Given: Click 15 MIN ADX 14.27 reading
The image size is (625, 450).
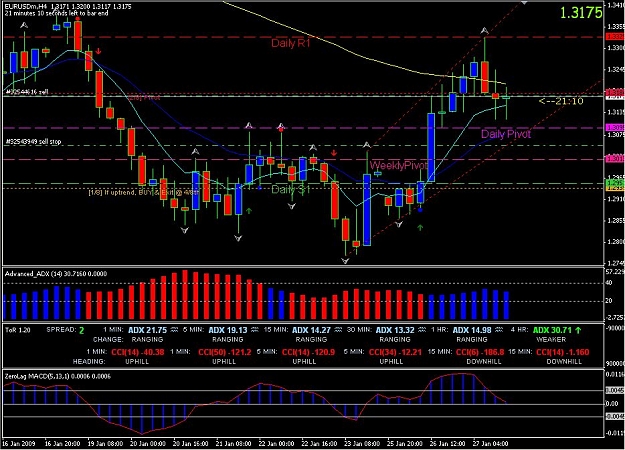Looking at the screenshot, I should 311,330.
